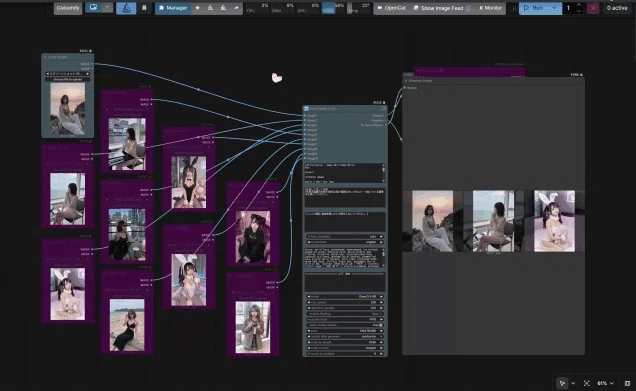Click the OpenCut button

coord(391,8)
